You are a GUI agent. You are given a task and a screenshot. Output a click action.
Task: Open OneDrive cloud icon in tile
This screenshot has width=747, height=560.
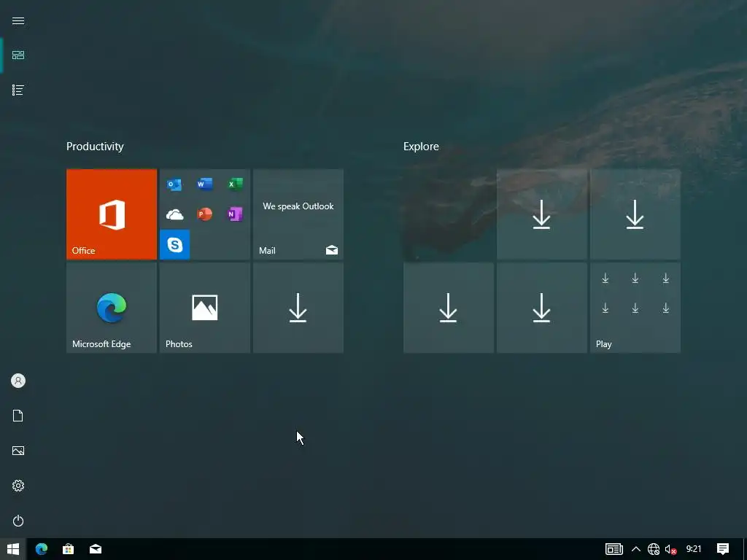coord(174,215)
